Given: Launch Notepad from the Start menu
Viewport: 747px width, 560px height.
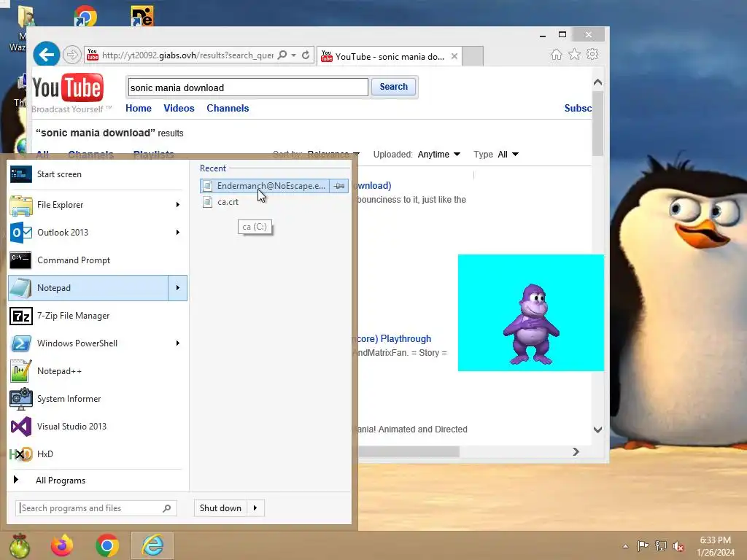Looking at the screenshot, I should tap(88, 287).
